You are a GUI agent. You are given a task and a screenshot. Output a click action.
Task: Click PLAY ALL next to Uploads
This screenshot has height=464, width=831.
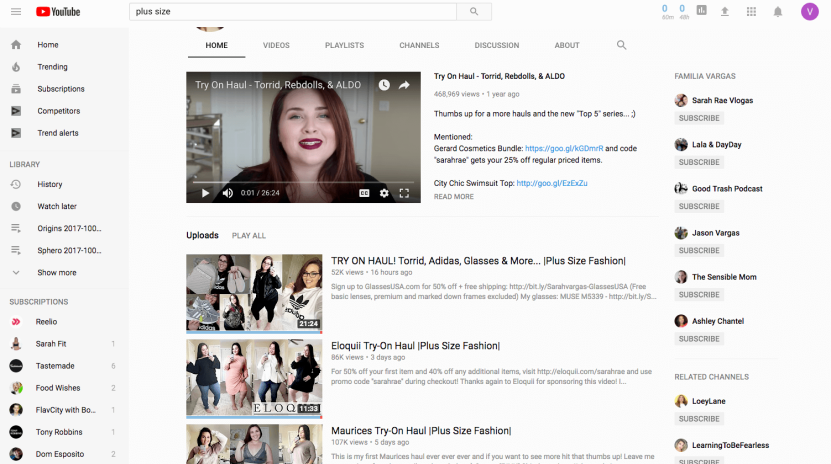[249, 236]
